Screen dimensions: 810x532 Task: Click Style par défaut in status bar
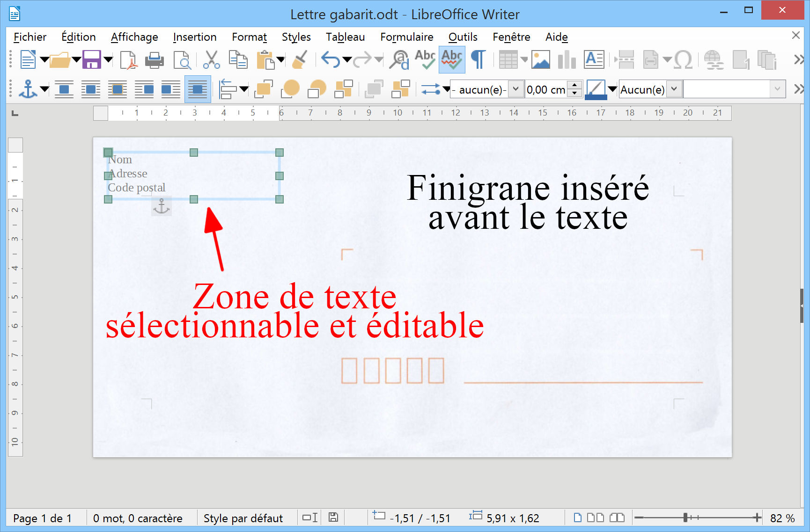click(x=243, y=518)
